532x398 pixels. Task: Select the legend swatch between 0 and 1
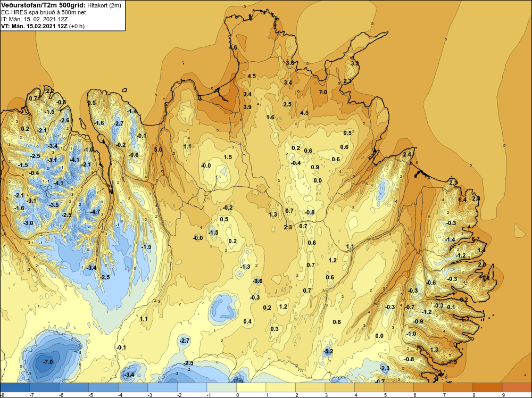coord(251,387)
